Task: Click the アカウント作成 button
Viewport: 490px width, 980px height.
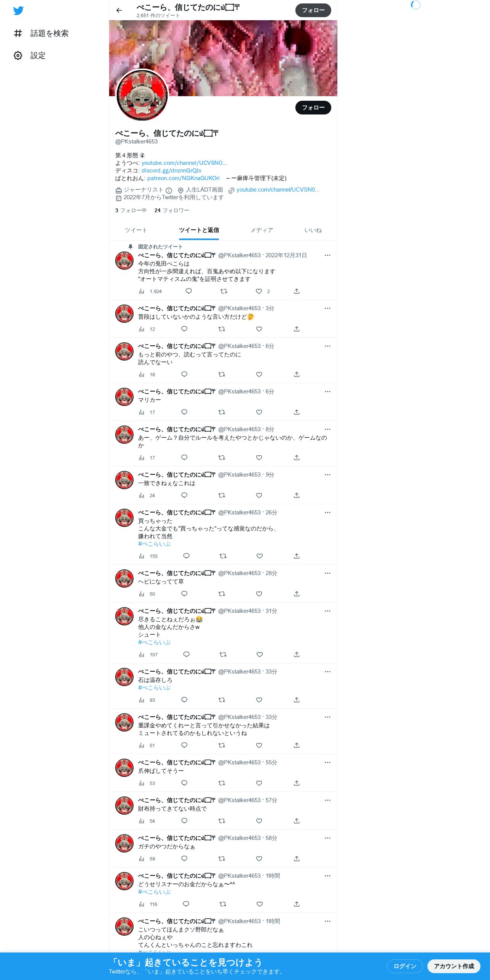Action: (454, 966)
